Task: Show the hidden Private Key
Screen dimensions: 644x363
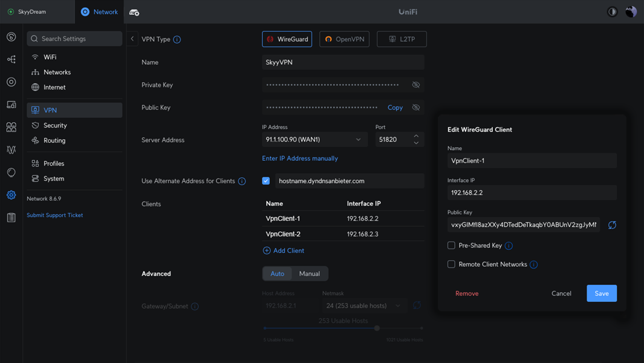Action: click(416, 85)
